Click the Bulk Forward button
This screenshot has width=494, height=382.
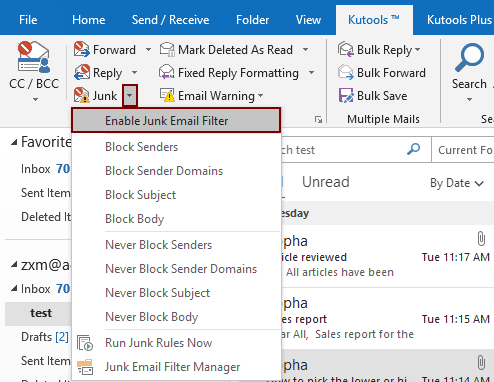pos(382,72)
